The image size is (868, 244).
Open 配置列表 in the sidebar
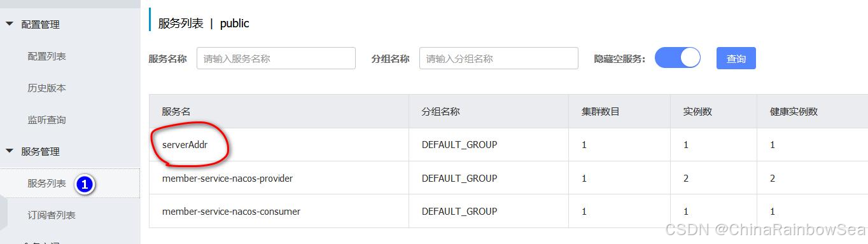coord(46,56)
